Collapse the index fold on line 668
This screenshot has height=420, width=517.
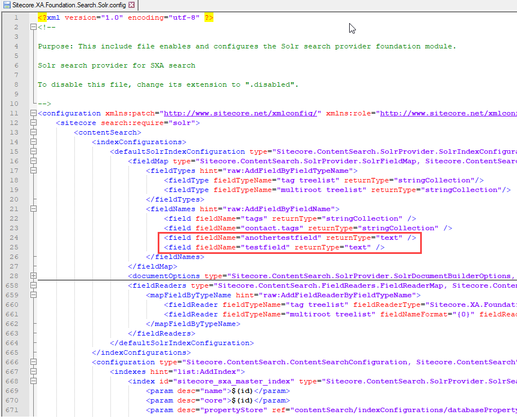(33, 381)
